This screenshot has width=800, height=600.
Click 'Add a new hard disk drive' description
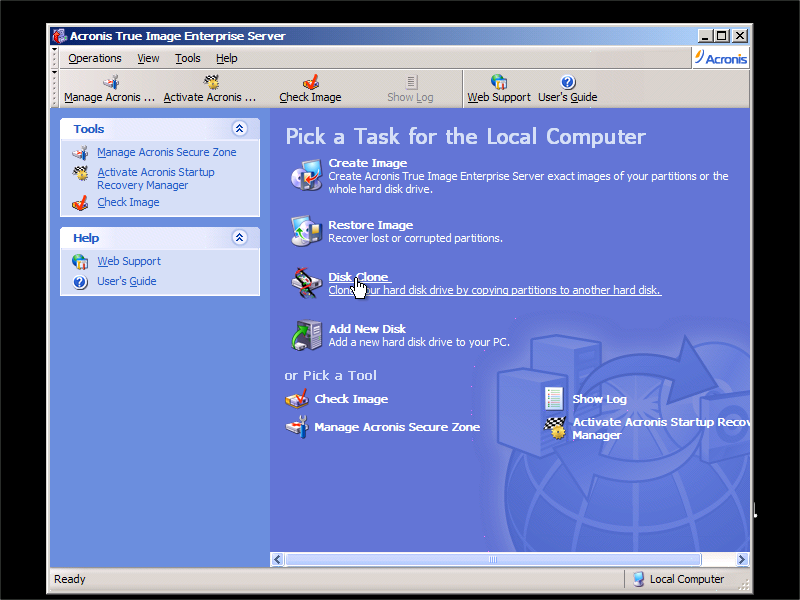(419, 342)
